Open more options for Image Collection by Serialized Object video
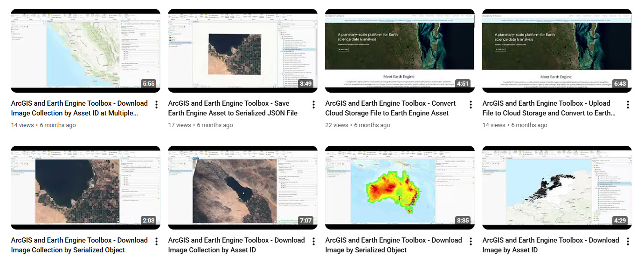 click(x=157, y=241)
